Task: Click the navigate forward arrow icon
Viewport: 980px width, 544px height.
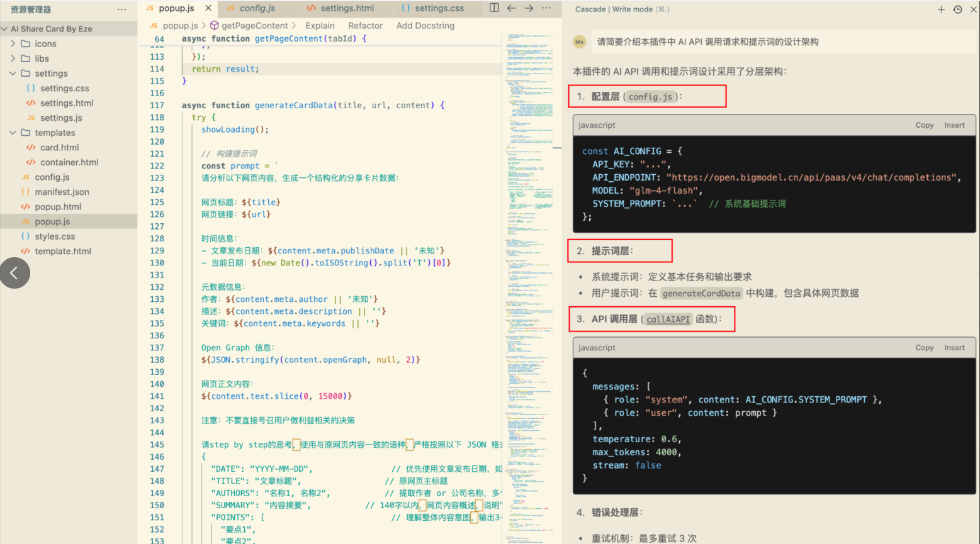Action: click(529, 8)
